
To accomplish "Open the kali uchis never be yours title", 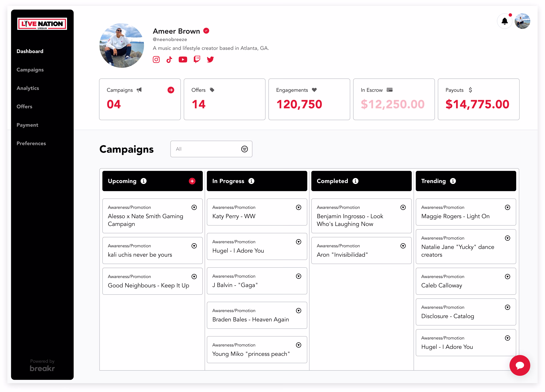I will pyautogui.click(x=140, y=255).
